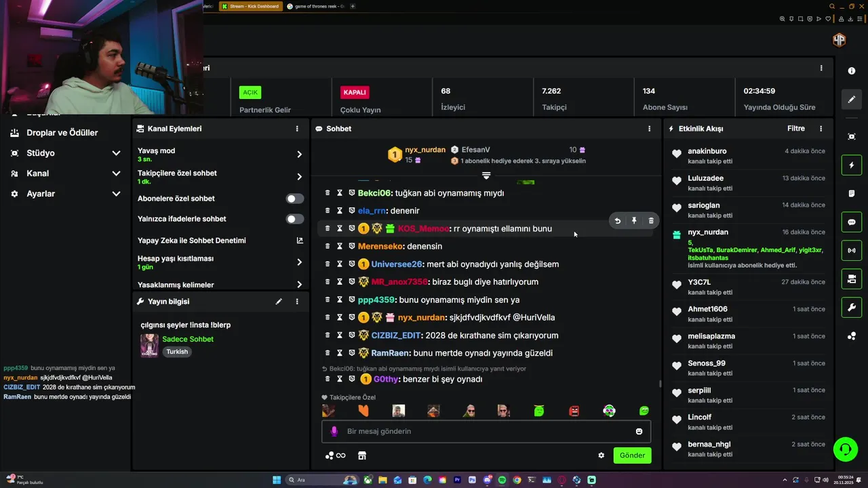Open Yayın bilgisi three-dot menu

click(297, 302)
